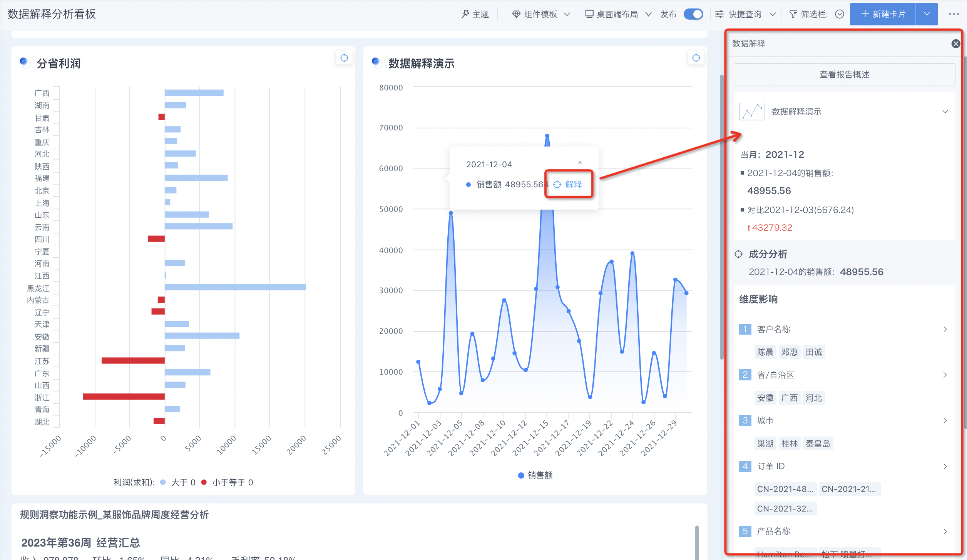Click the 解释 link in tooltip
The image size is (967, 560).
click(x=568, y=184)
